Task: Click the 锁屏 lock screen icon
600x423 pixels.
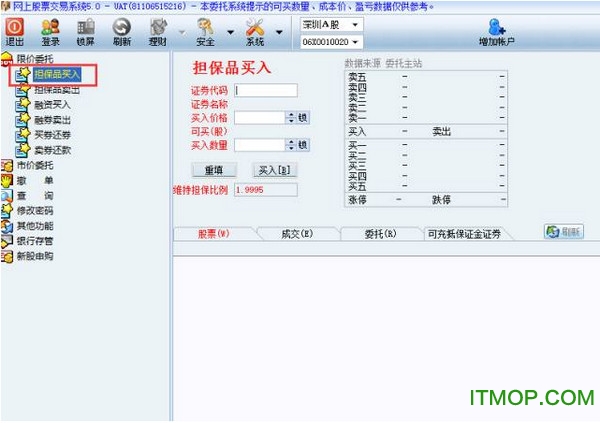Action: coord(85,32)
